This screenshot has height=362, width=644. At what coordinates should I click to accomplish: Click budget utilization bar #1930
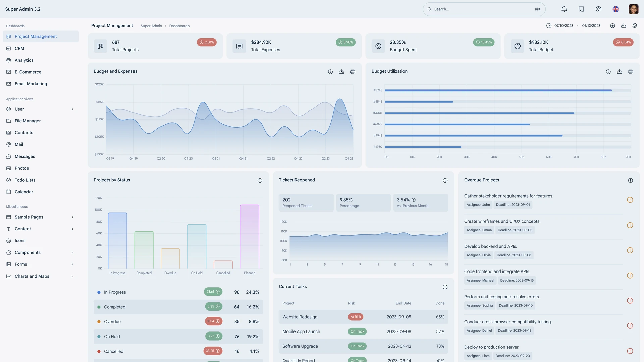423,147
